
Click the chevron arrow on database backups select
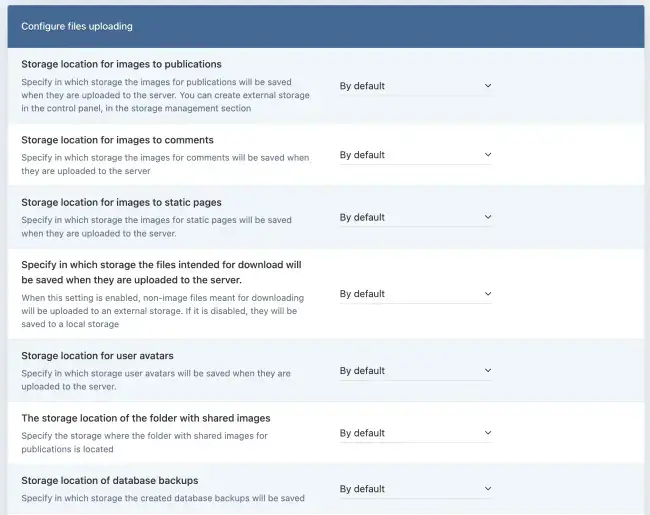click(487, 489)
